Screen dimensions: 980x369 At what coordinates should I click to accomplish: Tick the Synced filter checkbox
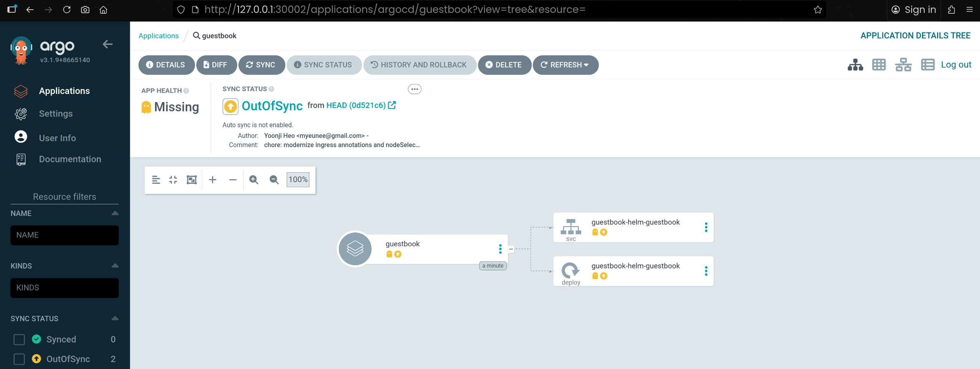(x=19, y=339)
